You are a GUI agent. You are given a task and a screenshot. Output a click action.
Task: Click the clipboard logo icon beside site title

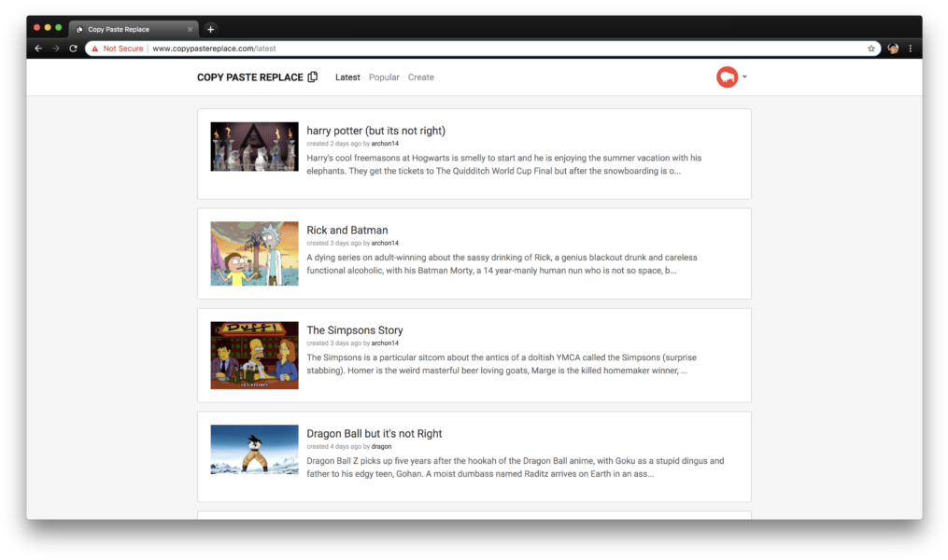coord(313,77)
